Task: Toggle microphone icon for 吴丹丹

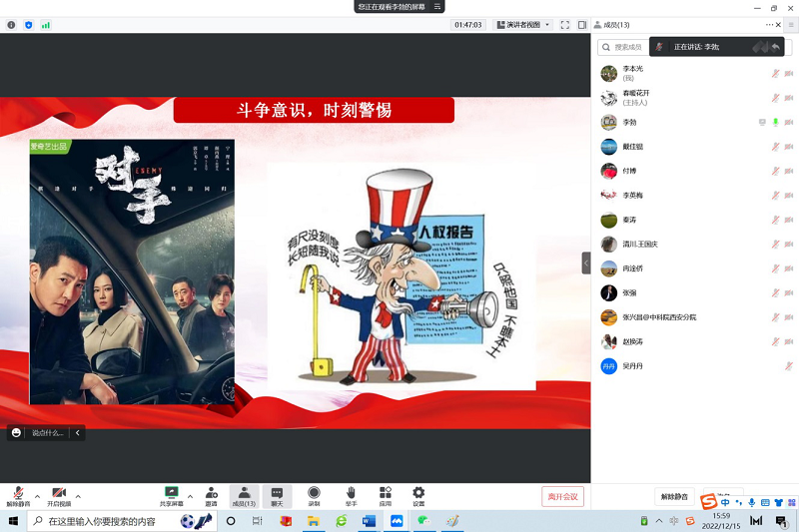Action: (789, 366)
